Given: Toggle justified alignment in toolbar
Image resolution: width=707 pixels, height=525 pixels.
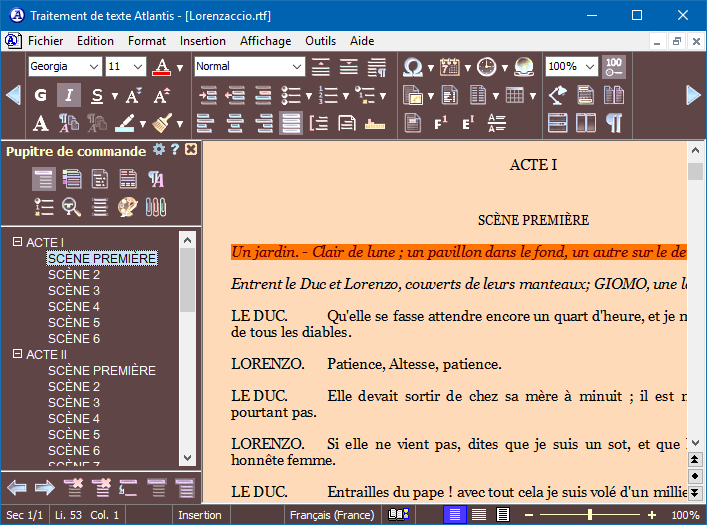Looking at the screenshot, I should pos(291,123).
